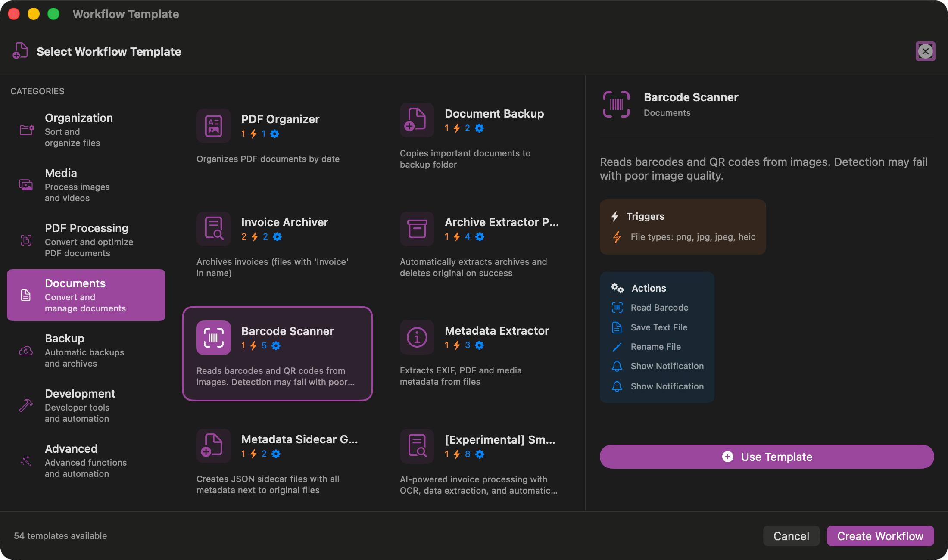Click the Document Backup template title
Screen dimensions: 948x560
pos(494,113)
